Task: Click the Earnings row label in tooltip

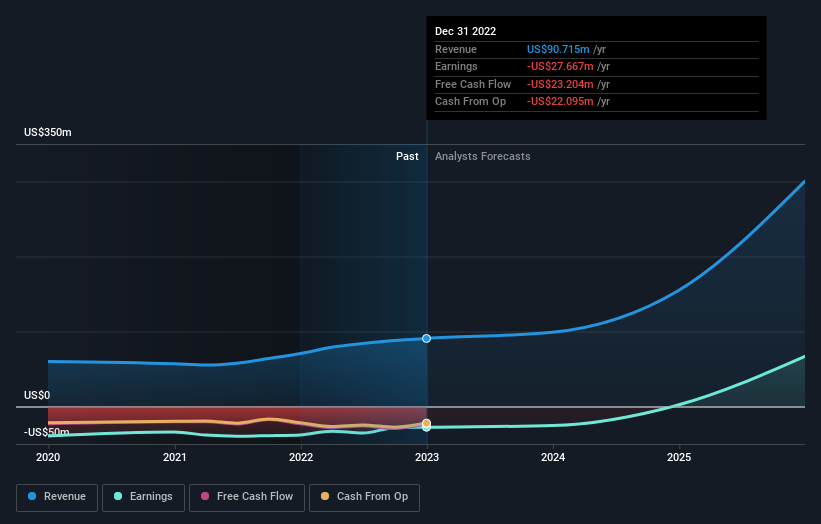Action: [x=456, y=66]
